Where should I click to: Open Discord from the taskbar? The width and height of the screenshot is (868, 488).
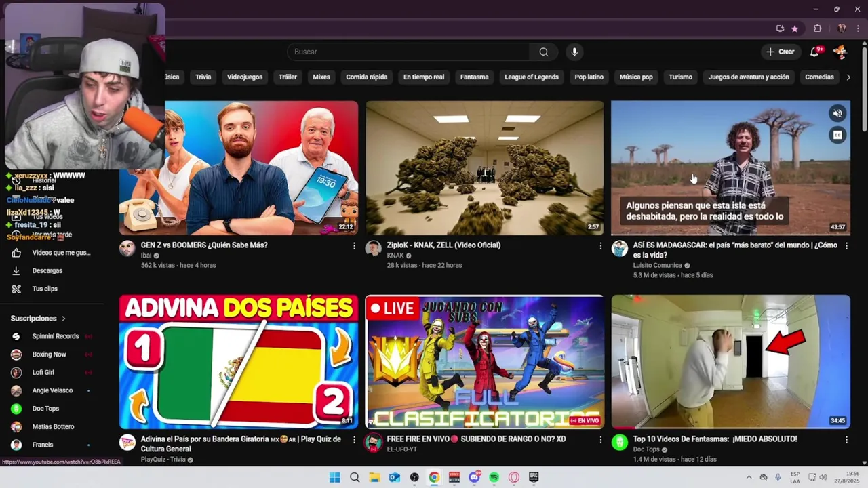click(x=474, y=477)
